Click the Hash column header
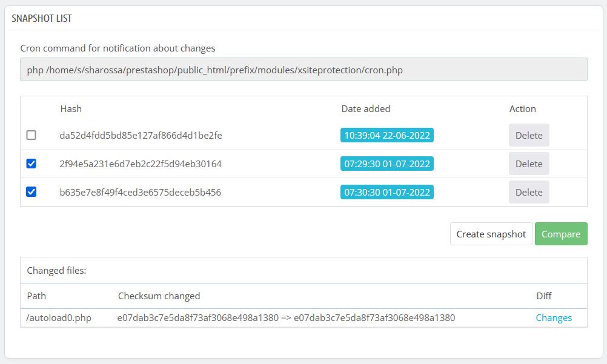This screenshot has height=364, width=607. [x=71, y=109]
